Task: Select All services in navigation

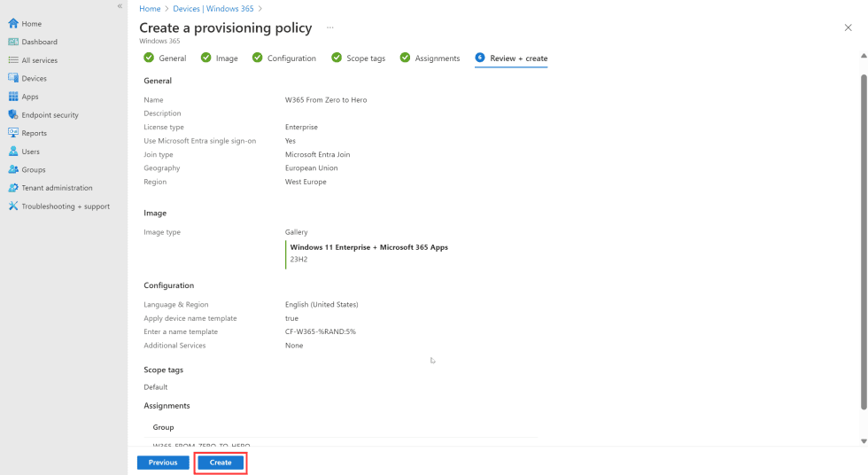Action: (39, 60)
